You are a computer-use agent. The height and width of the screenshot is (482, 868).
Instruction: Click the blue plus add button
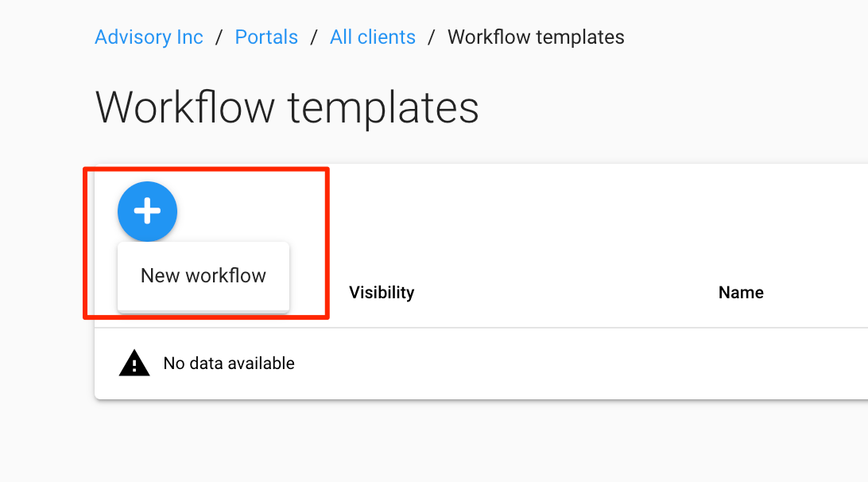(x=147, y=212)
